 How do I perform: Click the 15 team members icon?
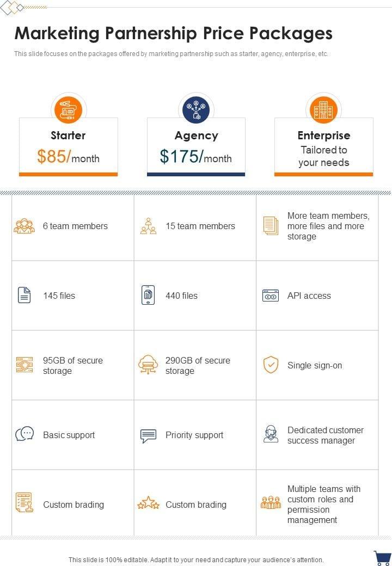(148, 226)
